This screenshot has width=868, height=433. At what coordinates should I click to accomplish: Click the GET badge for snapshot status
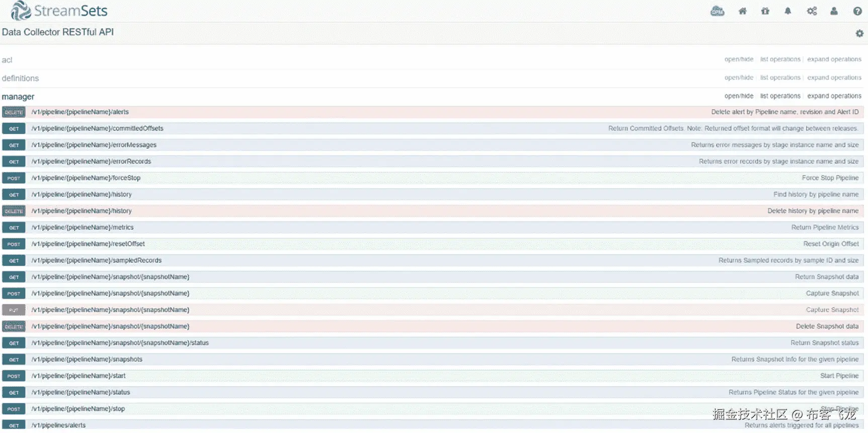click(x=14, y=343)
